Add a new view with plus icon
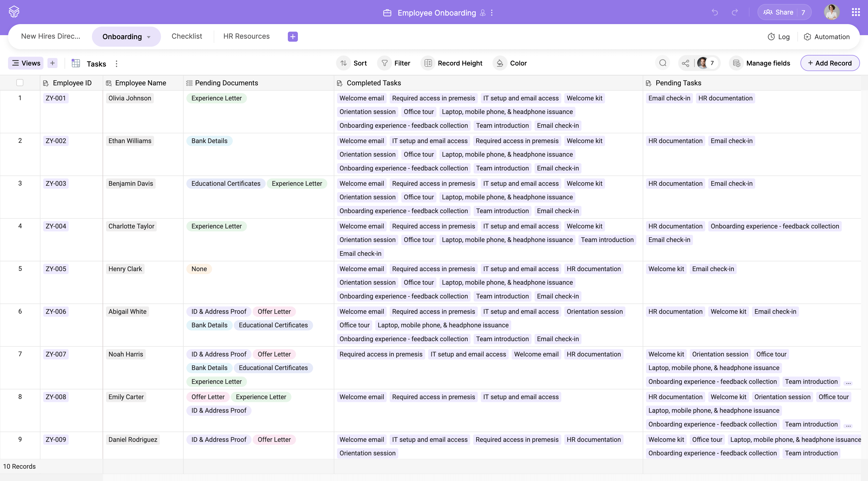Image resolution: width=868 pixels, height=481 pixels. pyautogui.click(x=52, y=63)
